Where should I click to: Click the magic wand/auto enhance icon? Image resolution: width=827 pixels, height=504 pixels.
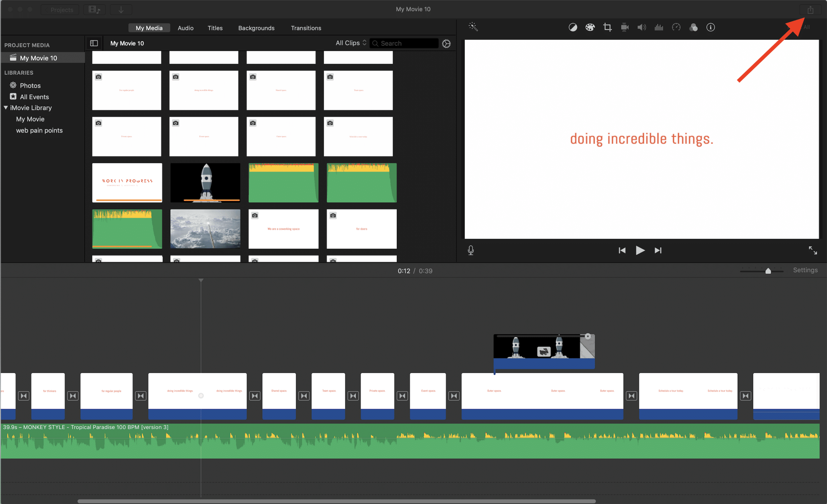[473, 27]
